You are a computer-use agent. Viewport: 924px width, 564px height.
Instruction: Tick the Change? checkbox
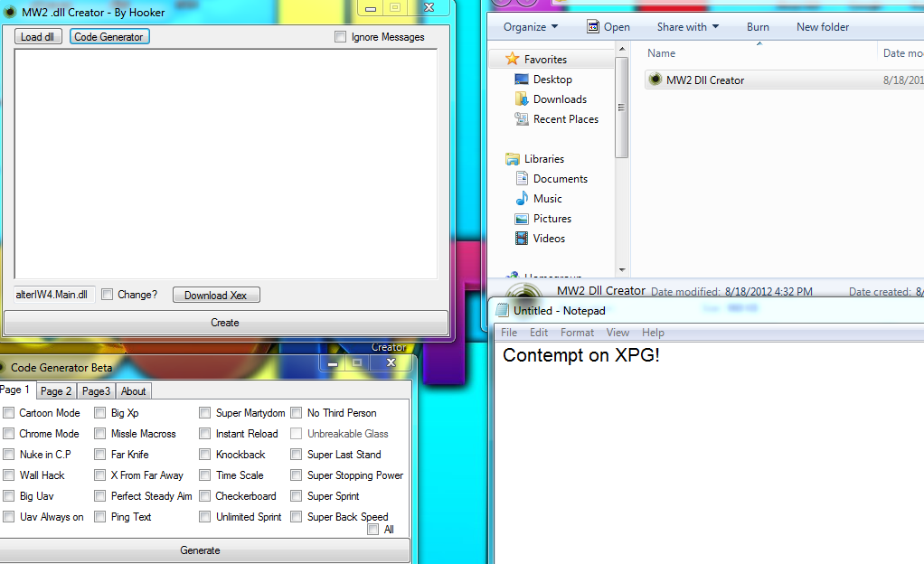(107, 294)
